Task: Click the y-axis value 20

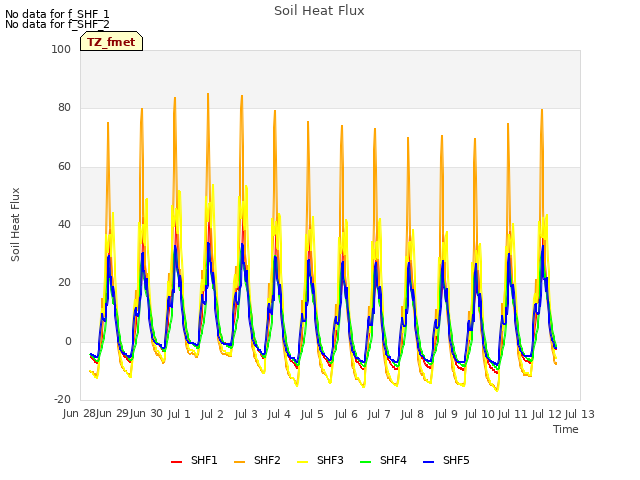Action: click(64, 282)
